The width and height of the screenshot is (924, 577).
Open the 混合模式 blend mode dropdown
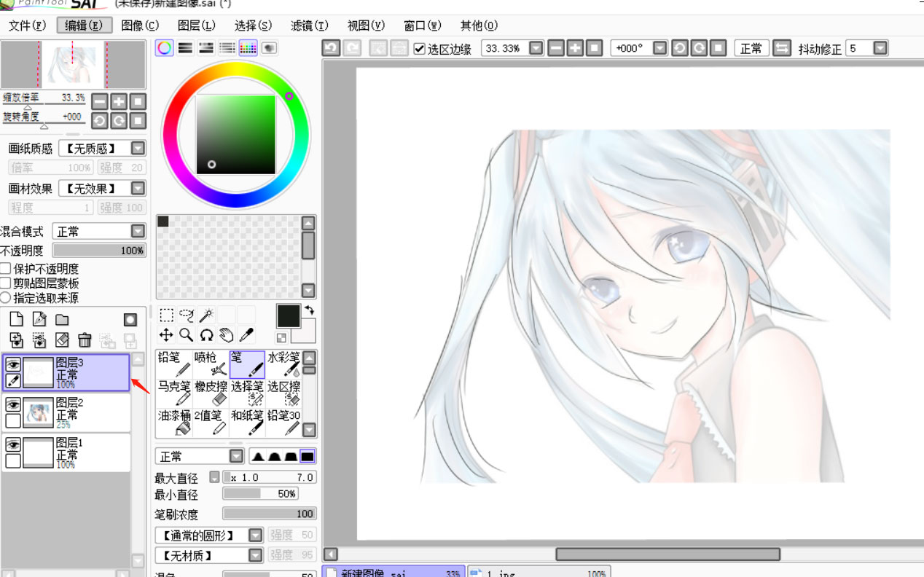138,232
